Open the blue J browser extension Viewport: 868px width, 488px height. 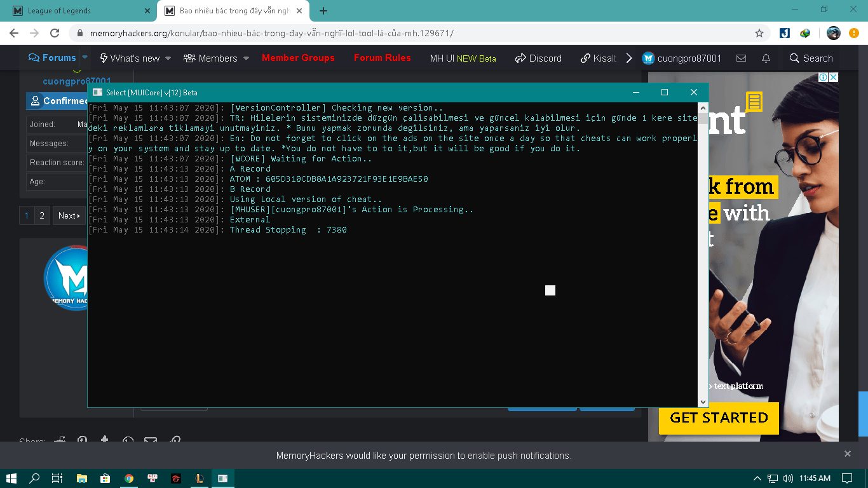pos(785,33)
